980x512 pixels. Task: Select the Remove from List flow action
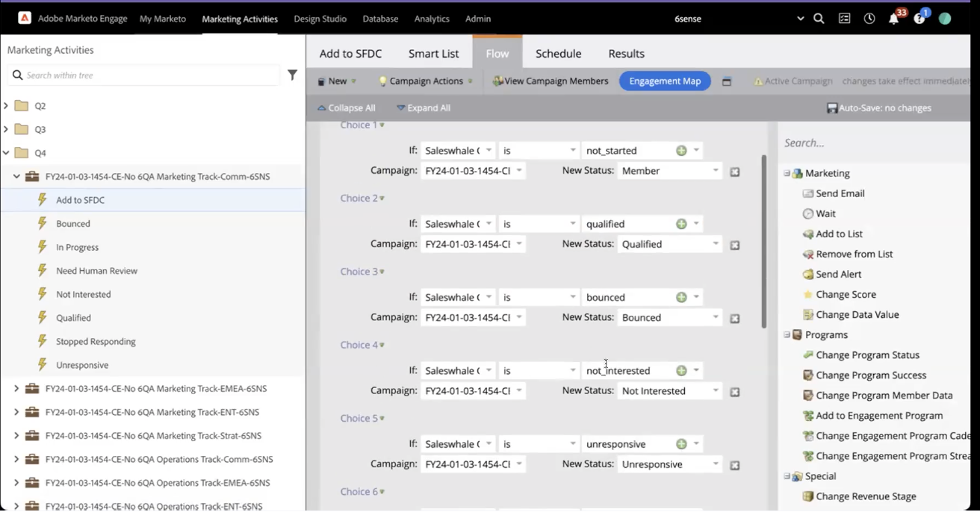tap(847, 254)
